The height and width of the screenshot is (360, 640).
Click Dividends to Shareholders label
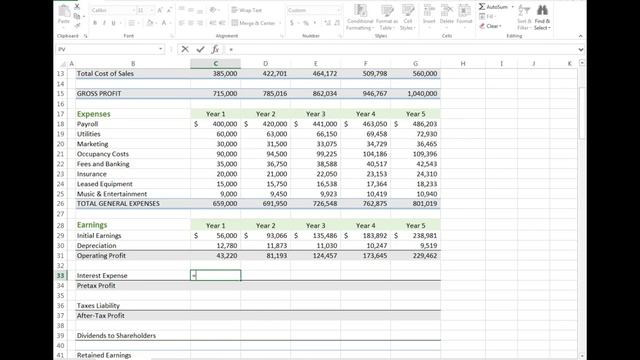[116, 336]
